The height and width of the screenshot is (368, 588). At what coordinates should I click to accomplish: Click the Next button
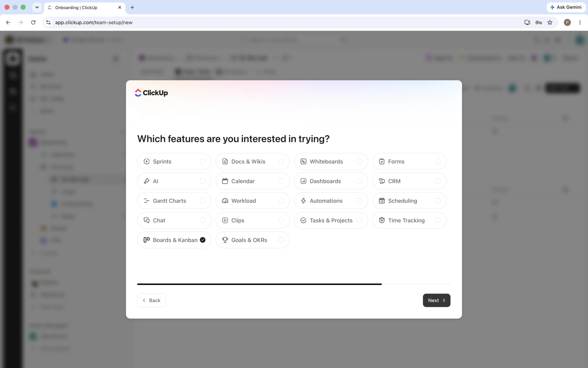(437, 300)
